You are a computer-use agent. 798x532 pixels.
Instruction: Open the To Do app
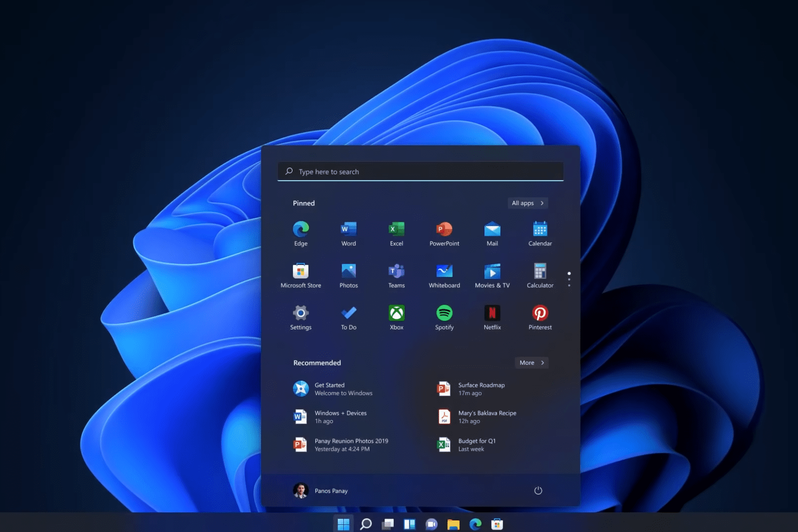click(x=349, y=317)
